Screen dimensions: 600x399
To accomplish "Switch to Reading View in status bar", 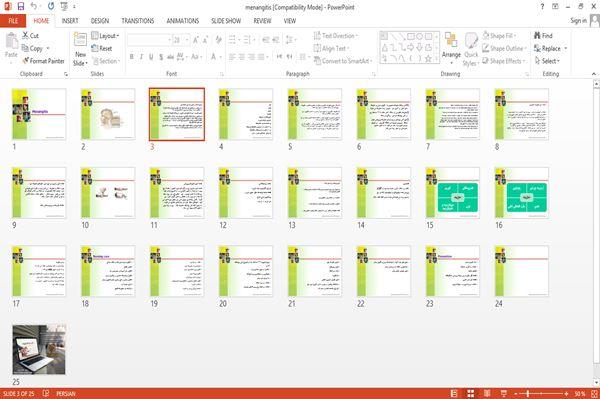I will tap(487, 394).
